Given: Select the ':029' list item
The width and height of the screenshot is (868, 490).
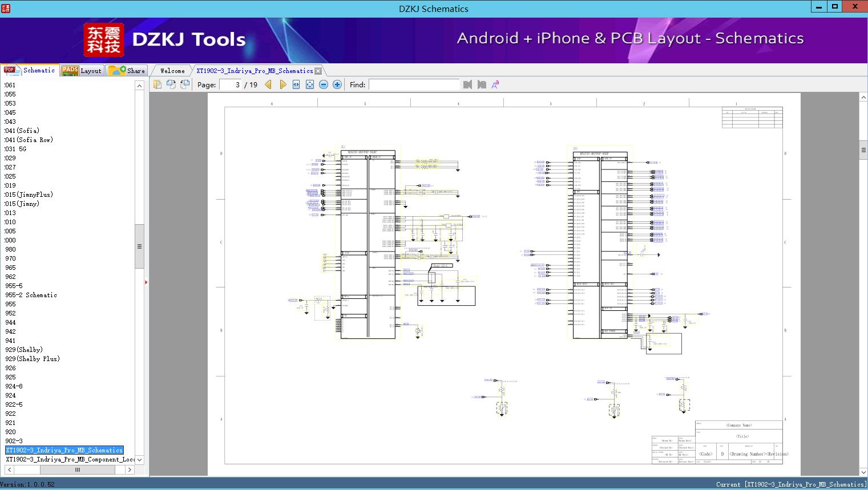Looking at the screenshot, I should point(10,158).
